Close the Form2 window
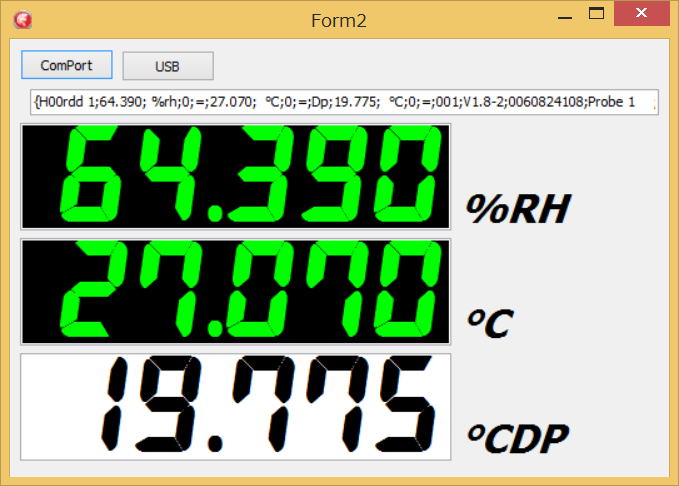Image resolution: width=679 pixels, height=486 pixels. [641, 13]
